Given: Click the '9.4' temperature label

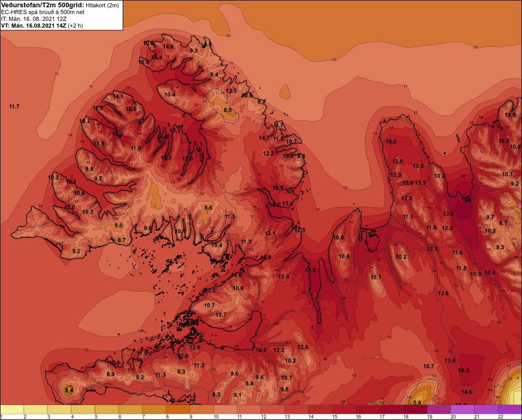Looking at the screenshot, I should [214, 75].
